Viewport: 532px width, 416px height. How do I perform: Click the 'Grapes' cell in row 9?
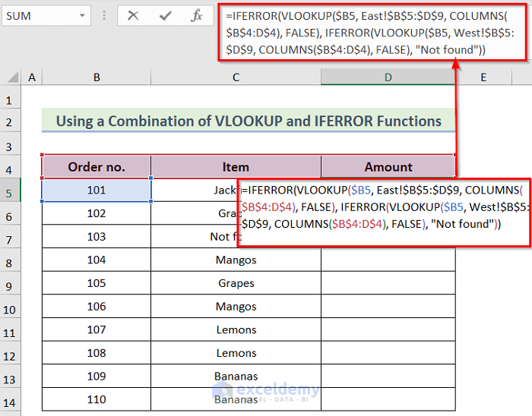click(236, 283)
